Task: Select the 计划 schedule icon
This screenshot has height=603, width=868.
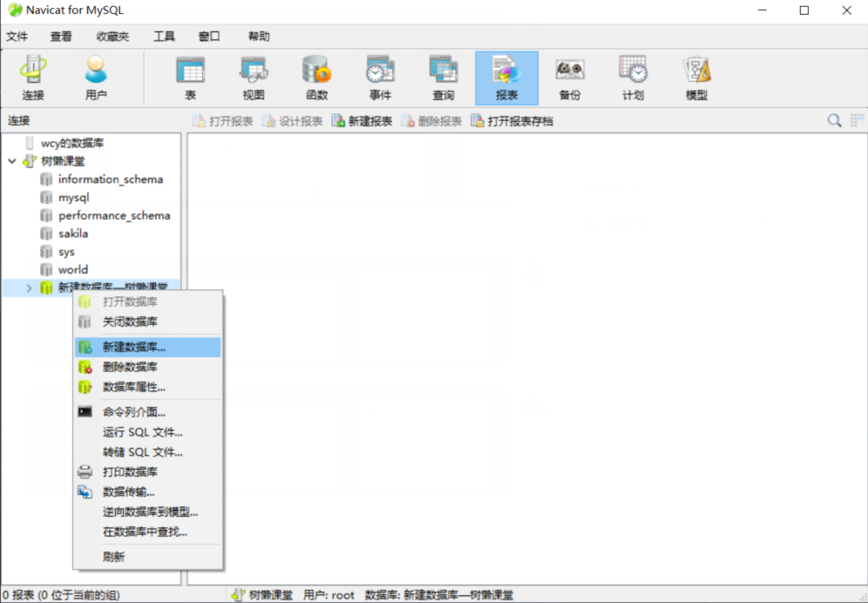Action: pos(634,78)
